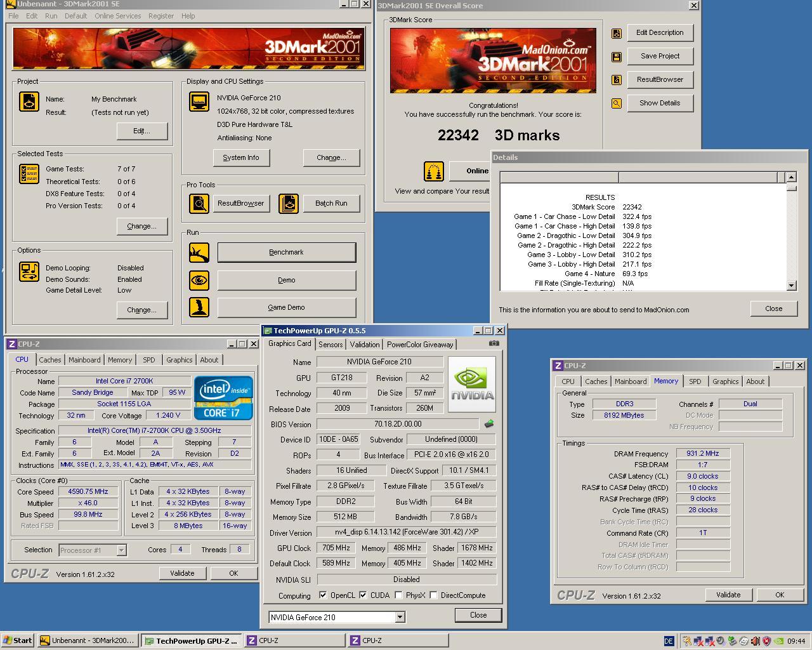Open the Help menu in 3DMark2001
This screenshot has width=812, height=650.
point(188,16)
